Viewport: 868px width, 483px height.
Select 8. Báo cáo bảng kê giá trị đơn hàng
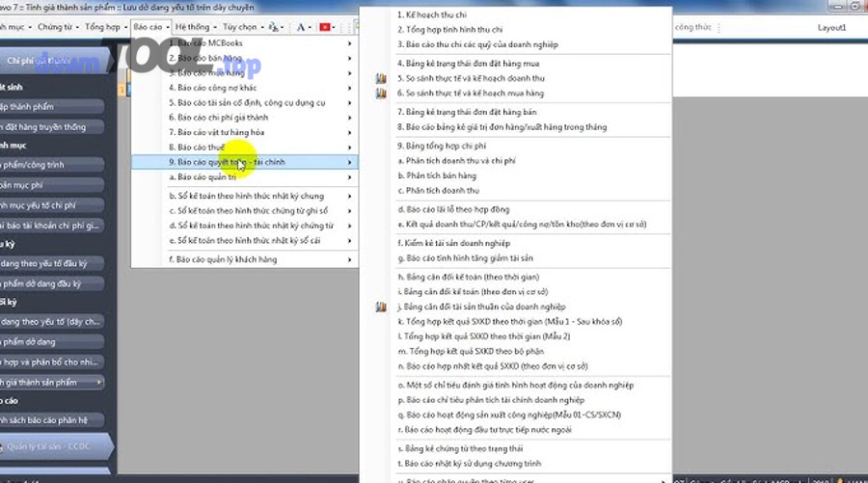516,127
